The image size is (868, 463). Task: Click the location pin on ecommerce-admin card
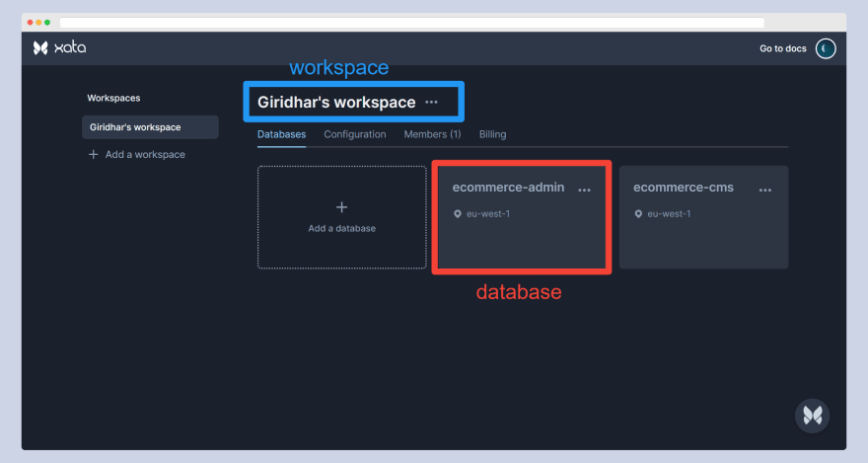point(458,214)
